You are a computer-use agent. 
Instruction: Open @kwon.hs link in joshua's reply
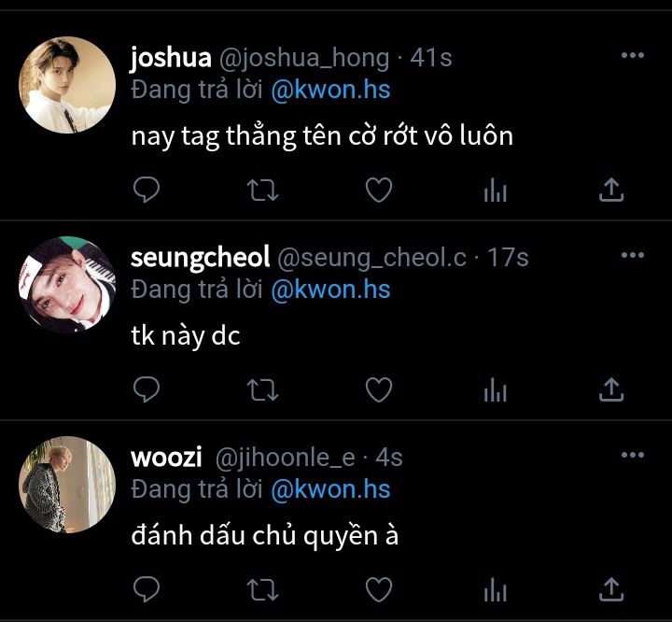(x=330, y=90)
